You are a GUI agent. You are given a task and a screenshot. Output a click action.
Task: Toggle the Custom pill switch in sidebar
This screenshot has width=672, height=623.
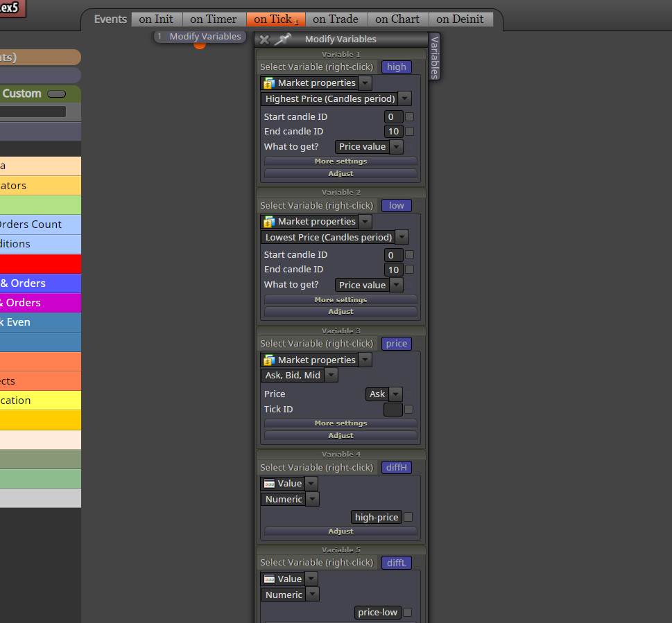click(x=57, y=94)
